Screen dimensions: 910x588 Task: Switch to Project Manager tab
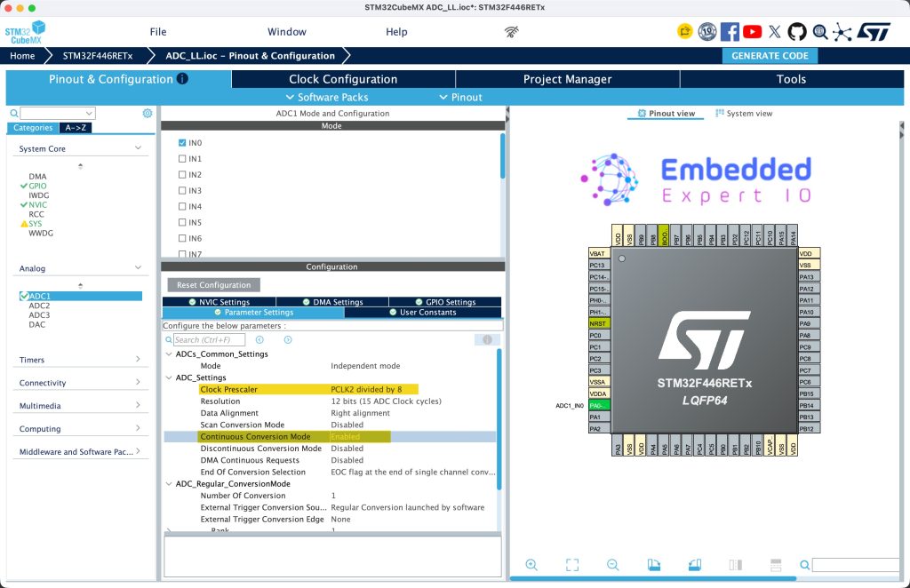[568, 79]
